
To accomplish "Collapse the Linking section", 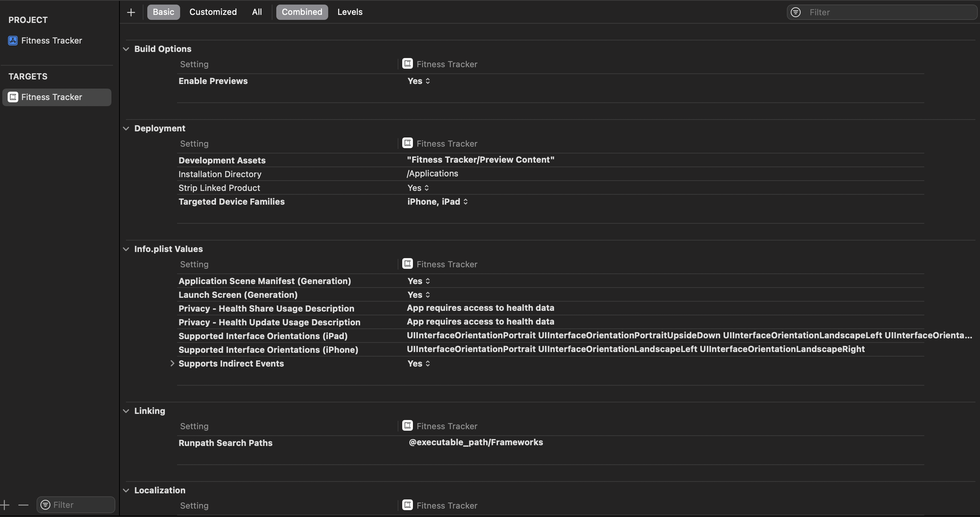I will point(126,411).
